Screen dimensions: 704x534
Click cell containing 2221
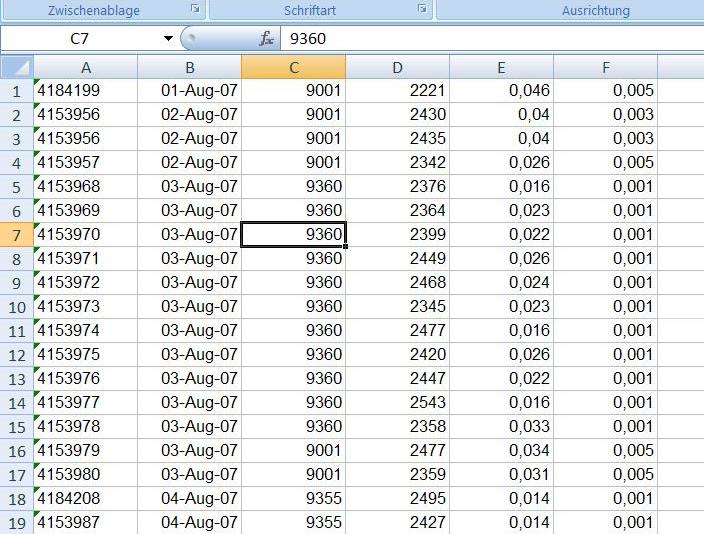[x=397, y=91]
